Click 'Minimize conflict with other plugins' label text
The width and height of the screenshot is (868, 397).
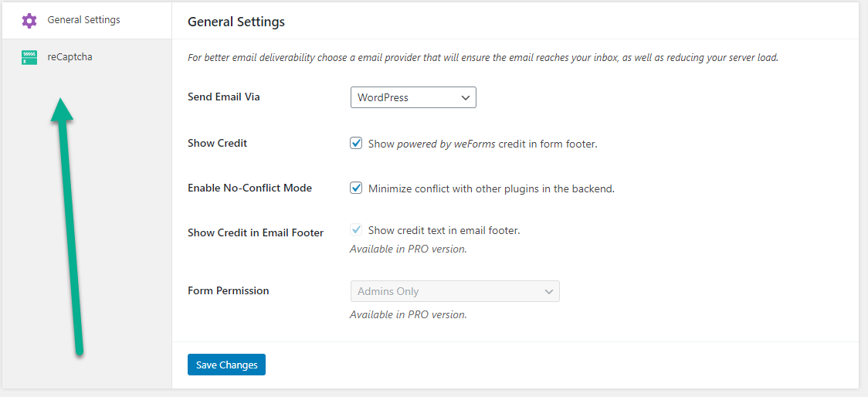(491, 188)
